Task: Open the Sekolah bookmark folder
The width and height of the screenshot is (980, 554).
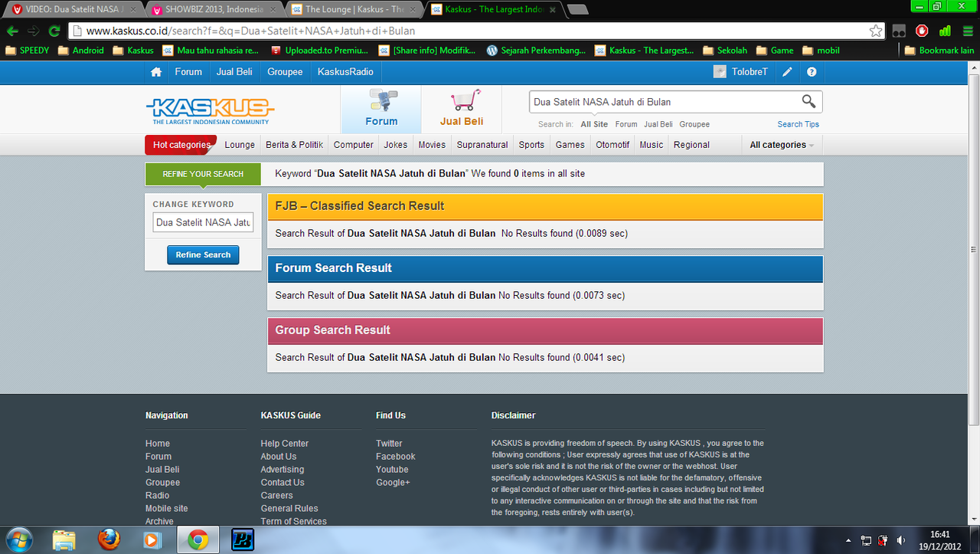Action: [x=724, y=51]
